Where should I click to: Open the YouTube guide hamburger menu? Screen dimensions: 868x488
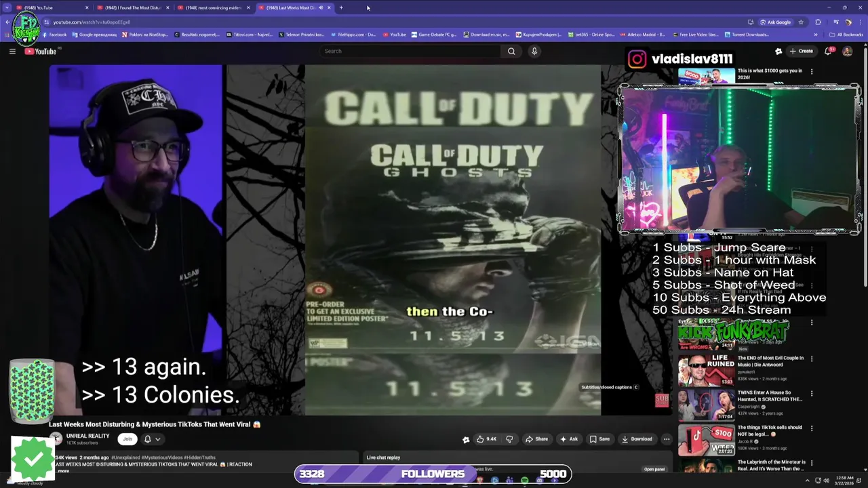pos(12,51)
